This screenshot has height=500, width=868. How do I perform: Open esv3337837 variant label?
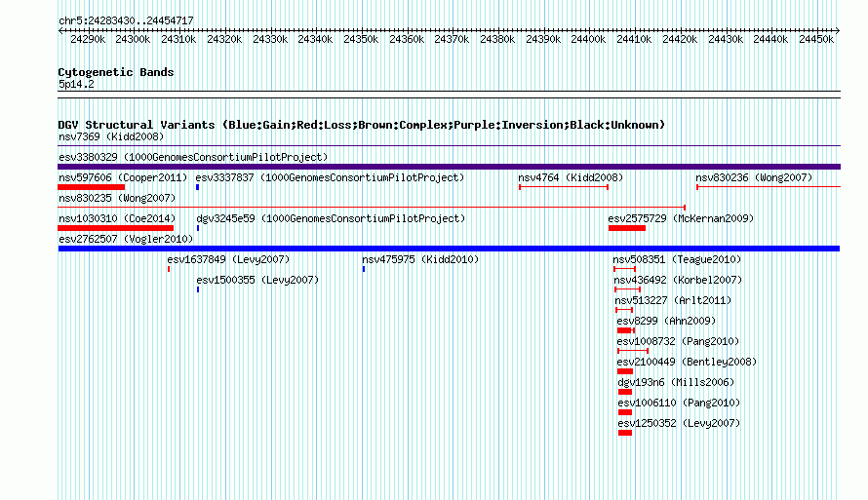[330, 177]
